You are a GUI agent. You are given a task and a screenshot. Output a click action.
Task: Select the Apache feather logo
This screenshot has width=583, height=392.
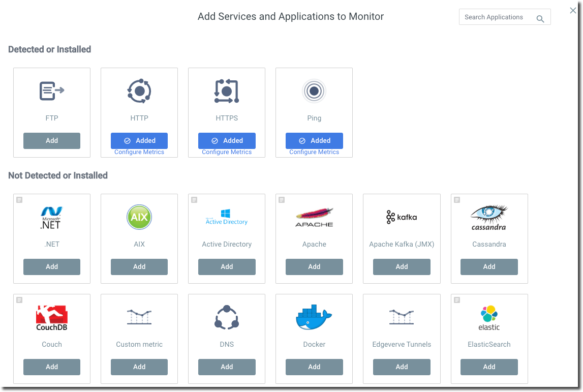coord(314,217)
